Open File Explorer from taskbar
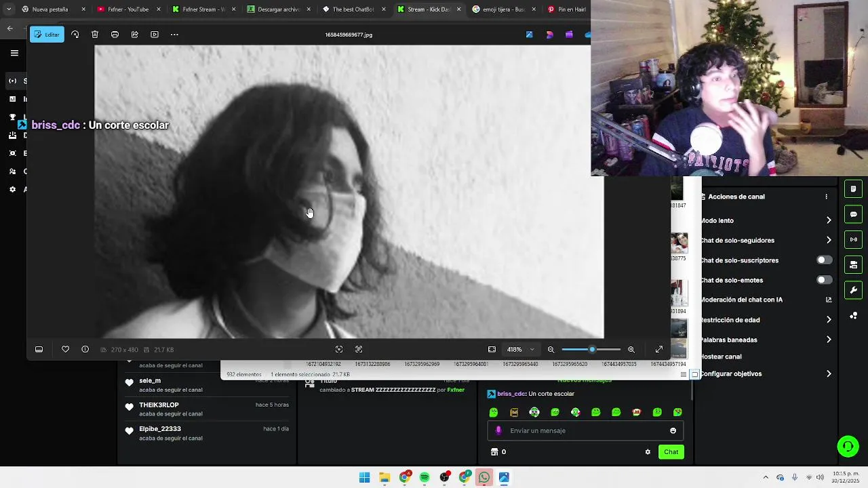 pyautogui.click(x=384, y=478)
